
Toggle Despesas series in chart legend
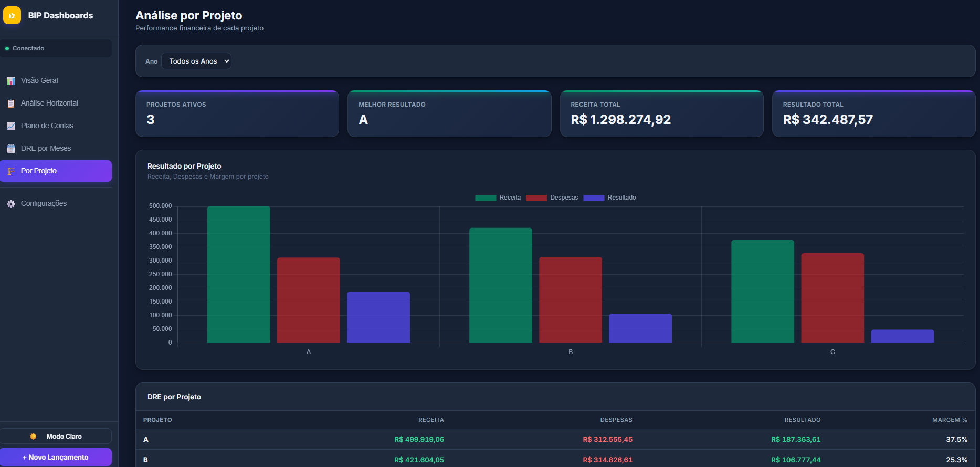coord(552,198)
